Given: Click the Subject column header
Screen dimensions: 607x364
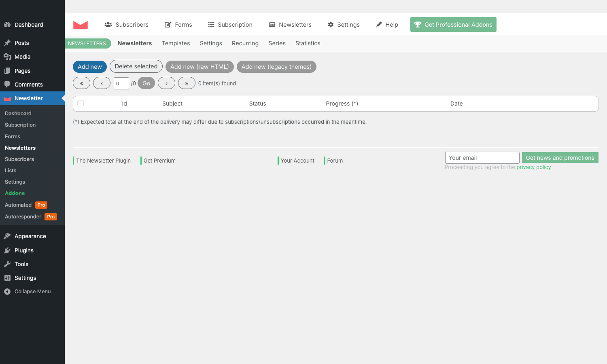Looking at the screenshot, I should (x=172, y=104).
